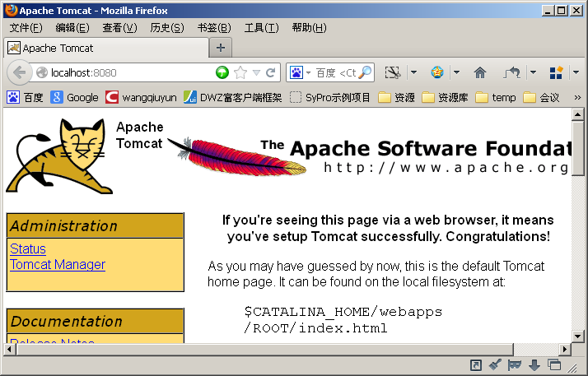Open the 资源库 bookmarks folder

pos(445,97)
